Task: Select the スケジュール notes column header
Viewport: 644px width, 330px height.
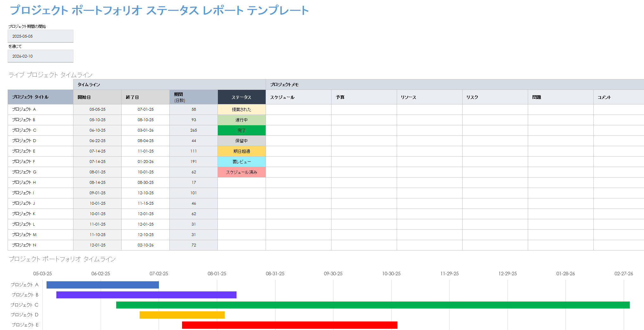Action: [299, 97]
